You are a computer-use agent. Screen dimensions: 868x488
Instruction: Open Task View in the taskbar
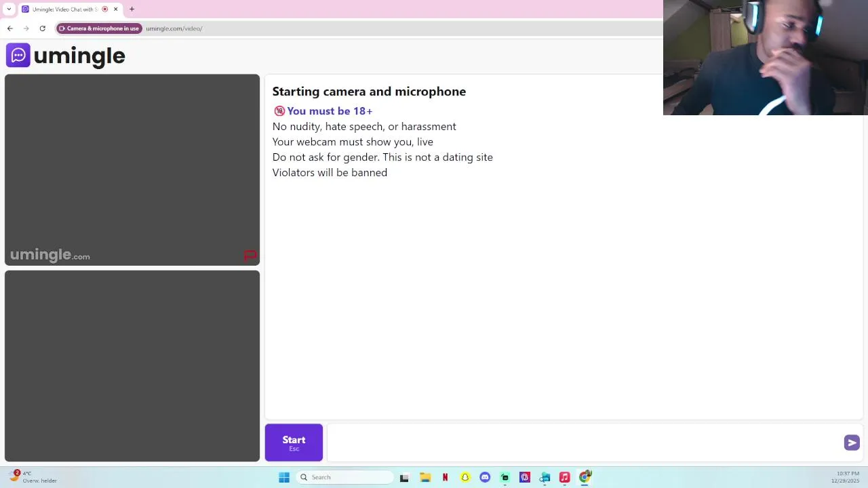pos(404,477)
